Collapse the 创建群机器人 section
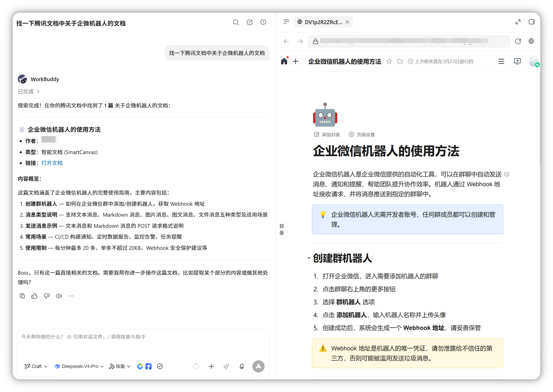 pos(309,258)
